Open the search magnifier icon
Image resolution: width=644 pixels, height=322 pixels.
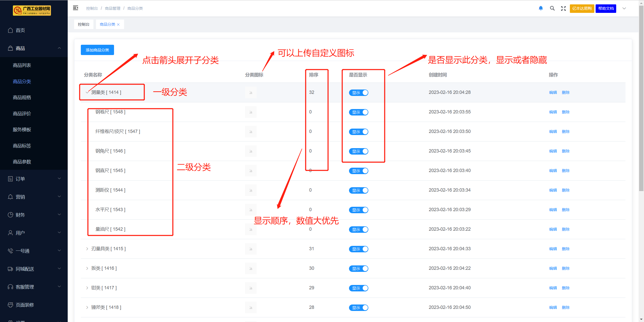coord(552,8)
